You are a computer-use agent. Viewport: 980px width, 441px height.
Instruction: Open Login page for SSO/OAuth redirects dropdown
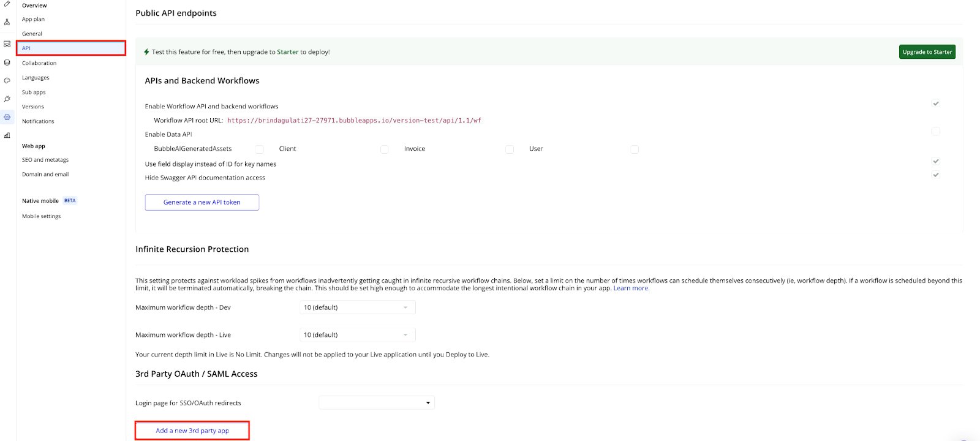tap(376, 402)
